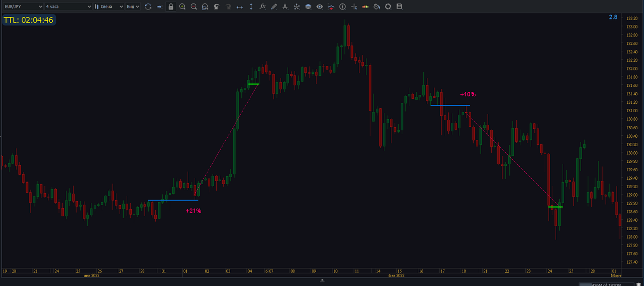Select the +21% trade label
Viewport: 644px width, 286px height.
click(193, 211)
